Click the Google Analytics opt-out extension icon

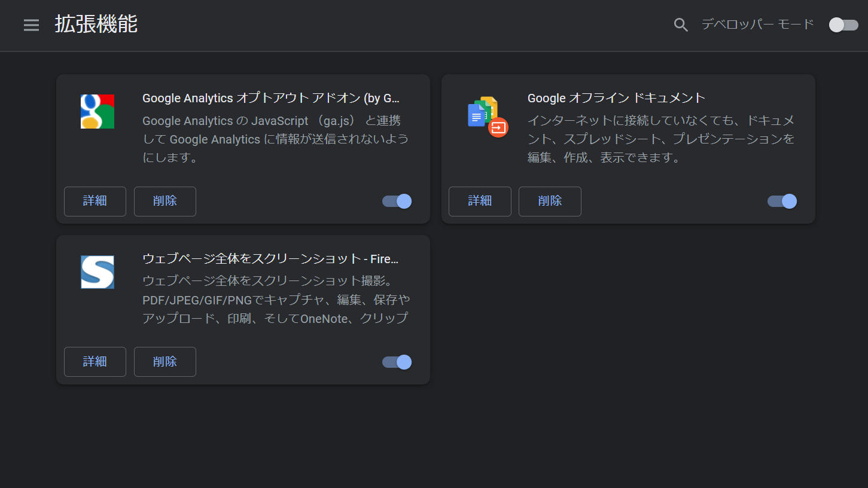(x=97, y=111)
